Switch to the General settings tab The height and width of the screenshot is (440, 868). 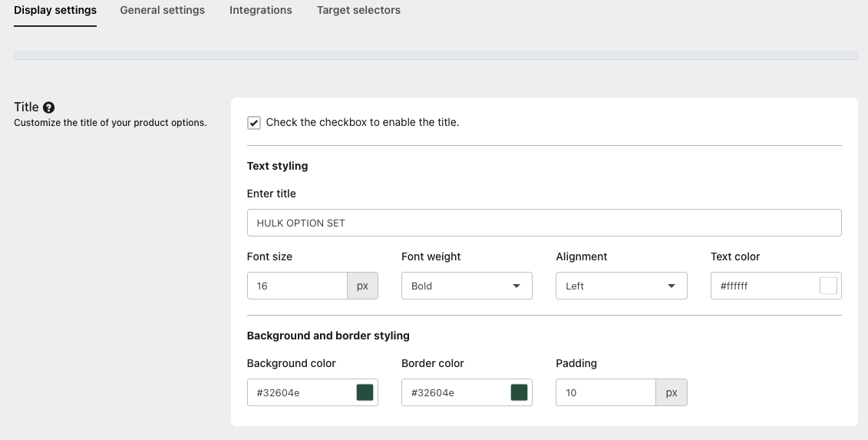pos(163,11)
